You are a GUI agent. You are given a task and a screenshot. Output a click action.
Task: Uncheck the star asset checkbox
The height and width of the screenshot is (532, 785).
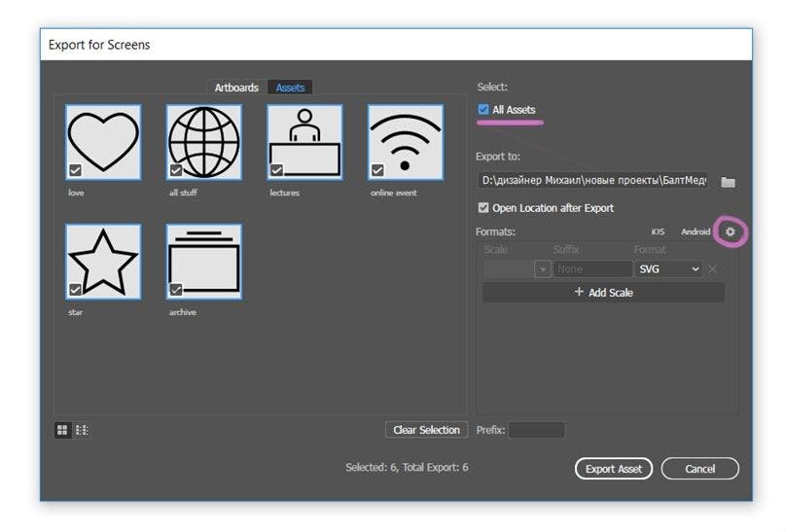click(x=75, y=289)
